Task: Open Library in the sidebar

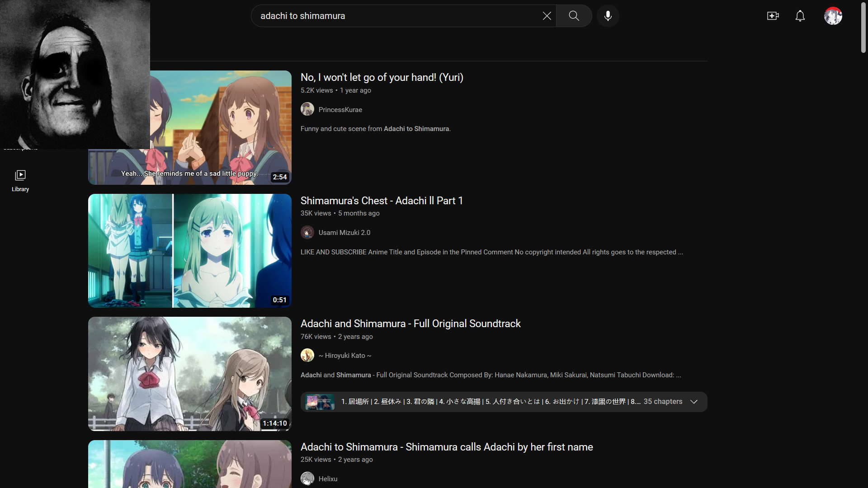Action: click(x=20, y=180)
